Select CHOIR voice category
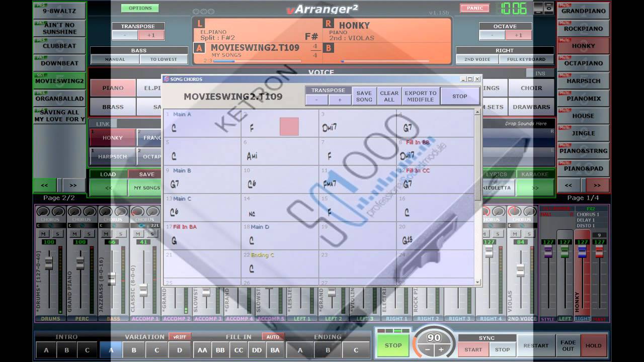Screen dimensions: 644x362 (x=531, y=88)
